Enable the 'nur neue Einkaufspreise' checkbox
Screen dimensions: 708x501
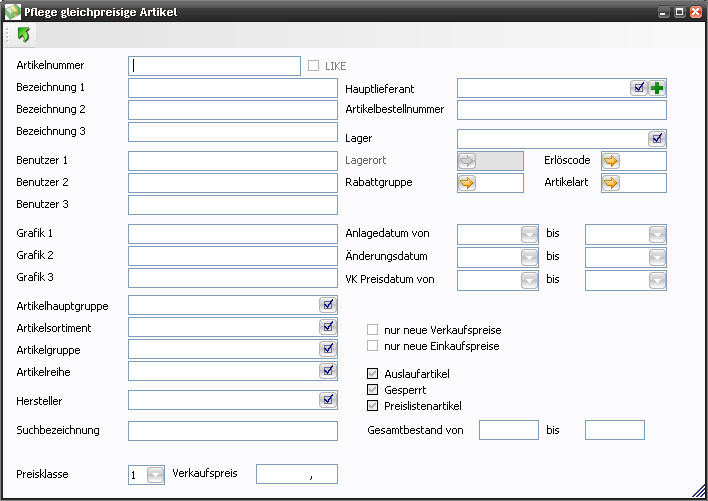click(373, 346)
